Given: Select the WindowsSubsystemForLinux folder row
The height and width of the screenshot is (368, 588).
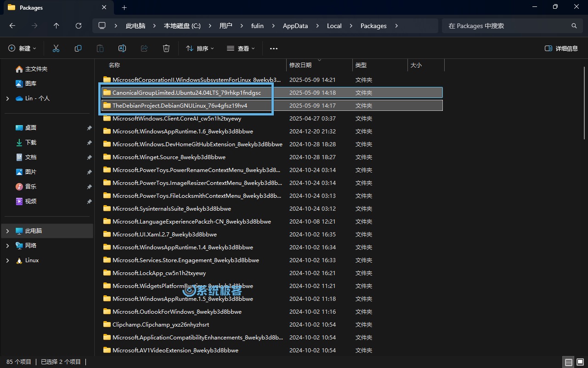Looking at the screenshot, I should (271, 80).
